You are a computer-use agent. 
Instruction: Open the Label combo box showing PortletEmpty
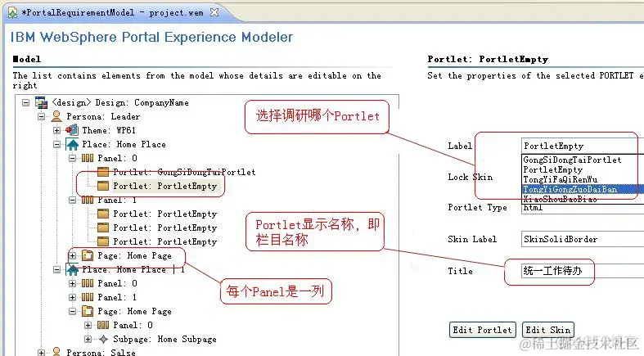583,146
